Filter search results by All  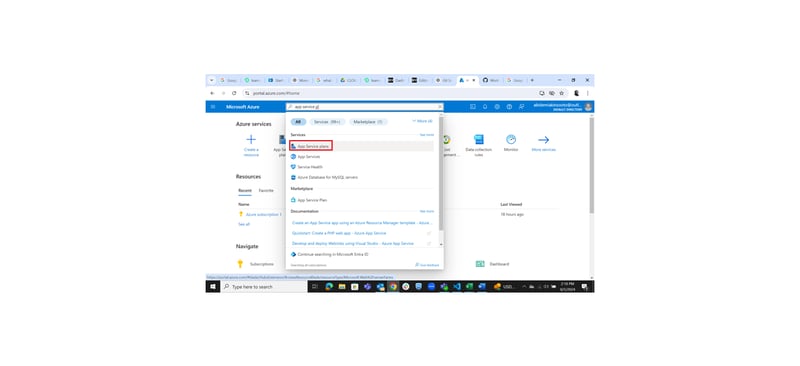(298, 121)
